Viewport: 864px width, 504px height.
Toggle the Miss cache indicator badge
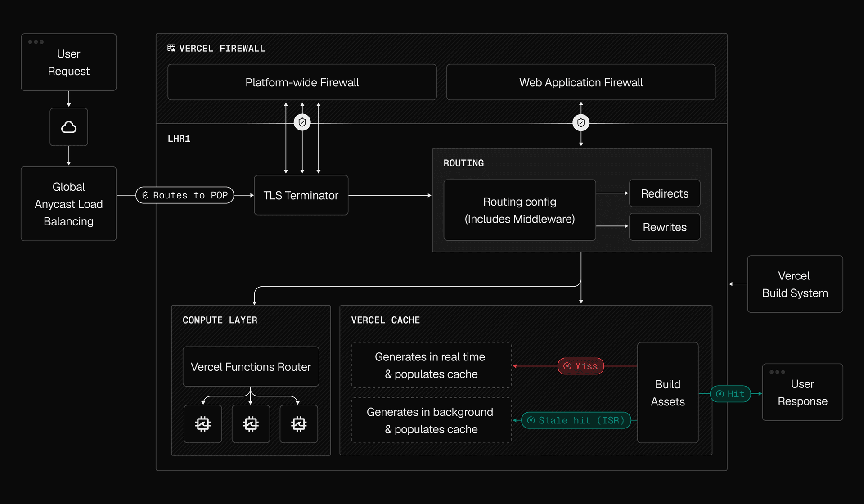[x=580, y=366]
